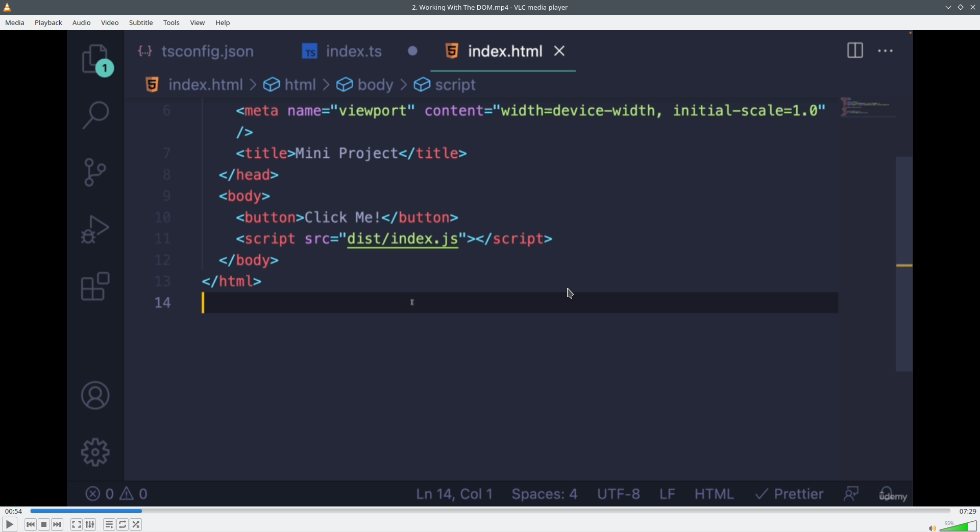Screen dimensions: 980x532
Task: Open the UTF-8 encoding selector
Action: (x=619, y=494)
